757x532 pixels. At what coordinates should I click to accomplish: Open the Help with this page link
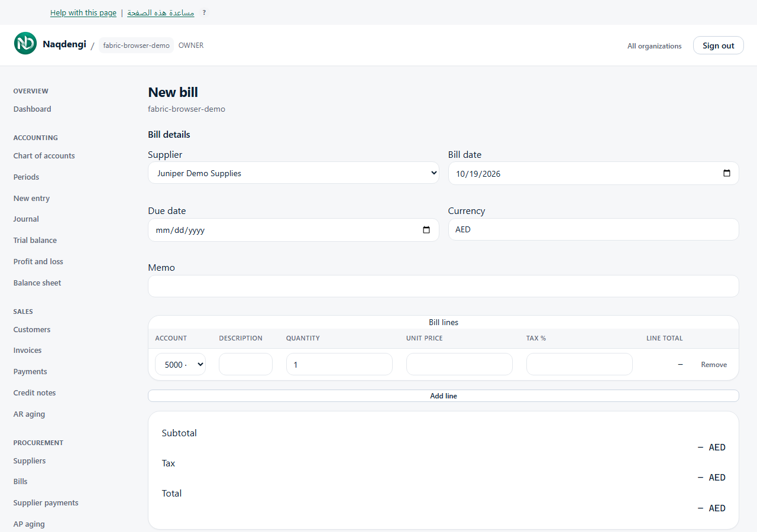83,12
